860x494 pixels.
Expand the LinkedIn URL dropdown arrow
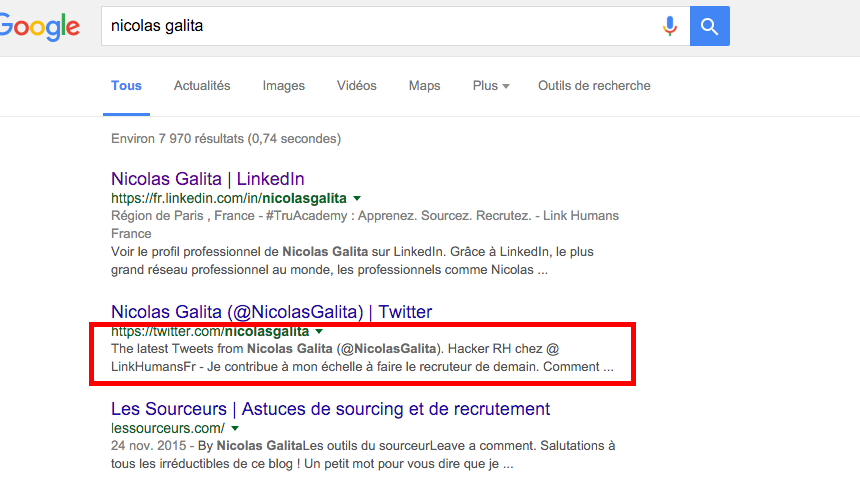(x=357, y=199)
